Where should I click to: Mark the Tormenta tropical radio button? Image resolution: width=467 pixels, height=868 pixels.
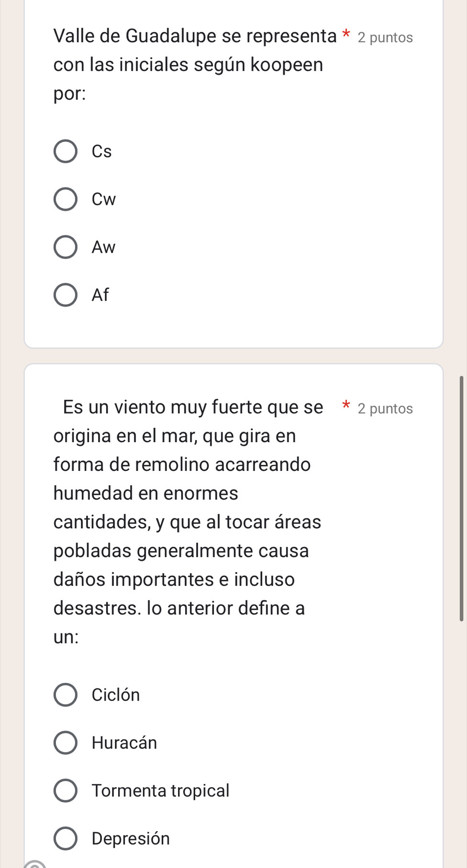[x=65, y=790]
